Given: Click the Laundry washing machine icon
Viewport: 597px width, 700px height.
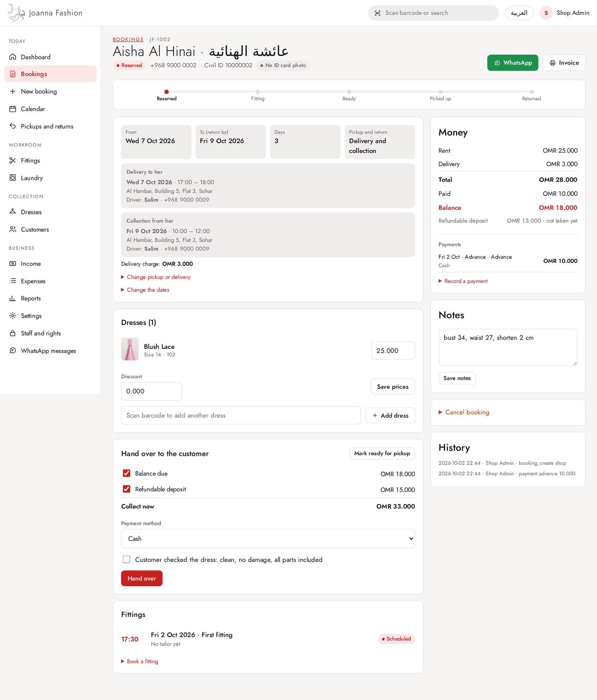Looking at the screenshot, I should 13,178.
